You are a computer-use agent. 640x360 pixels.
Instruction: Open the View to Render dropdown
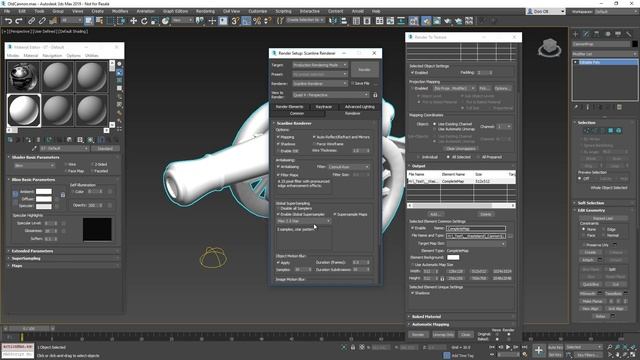pos(330,95)
